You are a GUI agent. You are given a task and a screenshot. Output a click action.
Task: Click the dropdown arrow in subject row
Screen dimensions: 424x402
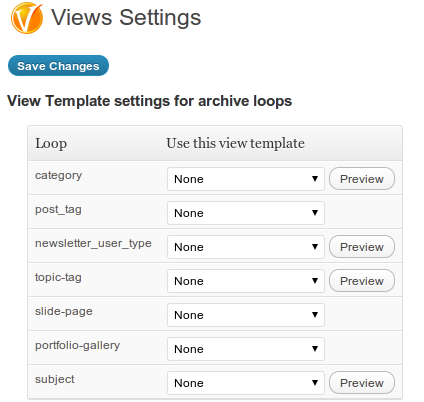tap(315, 383)
